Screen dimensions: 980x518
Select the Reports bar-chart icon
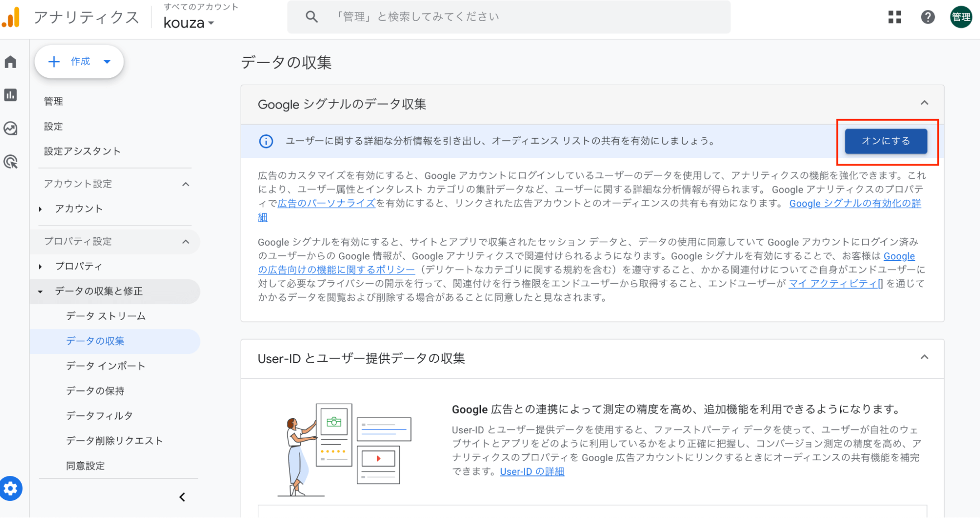click(11, 95)
